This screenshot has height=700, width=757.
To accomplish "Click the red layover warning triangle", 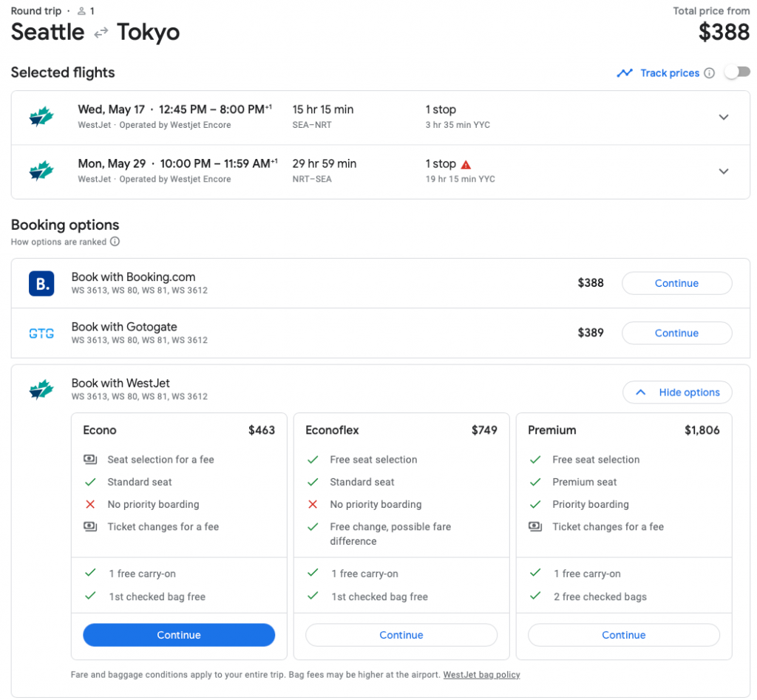I will point(466,164).
